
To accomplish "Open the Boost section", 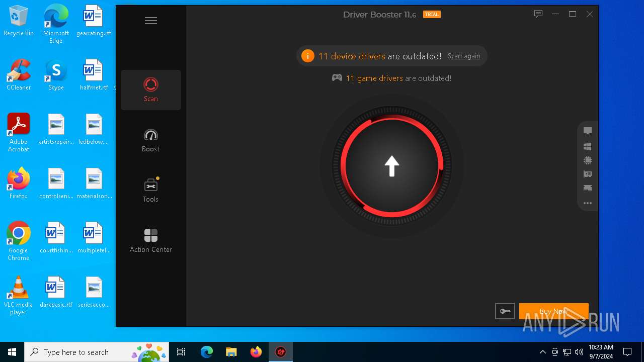I will click(151, 140).
